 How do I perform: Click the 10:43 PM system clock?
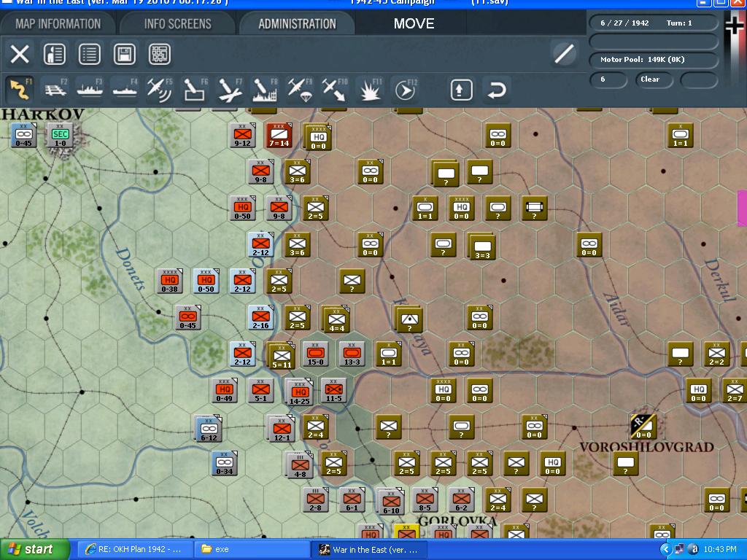click(x=719, y=550)
